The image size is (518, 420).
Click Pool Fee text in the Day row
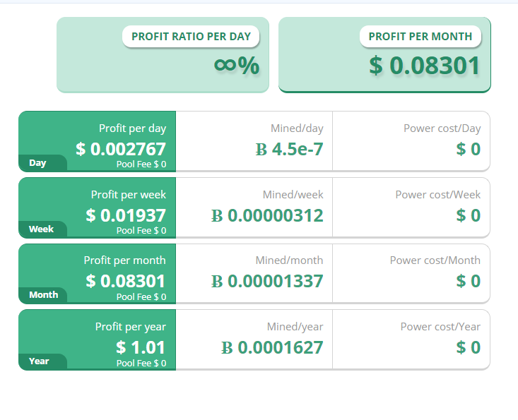141,164
